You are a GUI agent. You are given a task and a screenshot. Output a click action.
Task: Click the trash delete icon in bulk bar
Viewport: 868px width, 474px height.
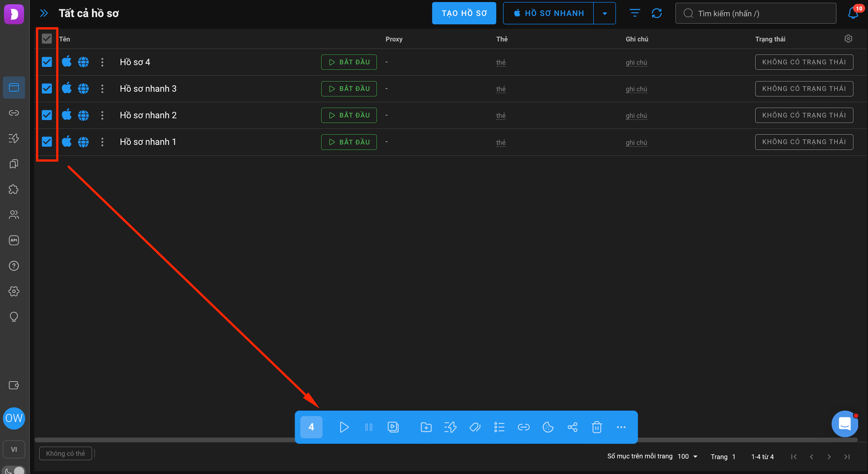coord(597,427)
